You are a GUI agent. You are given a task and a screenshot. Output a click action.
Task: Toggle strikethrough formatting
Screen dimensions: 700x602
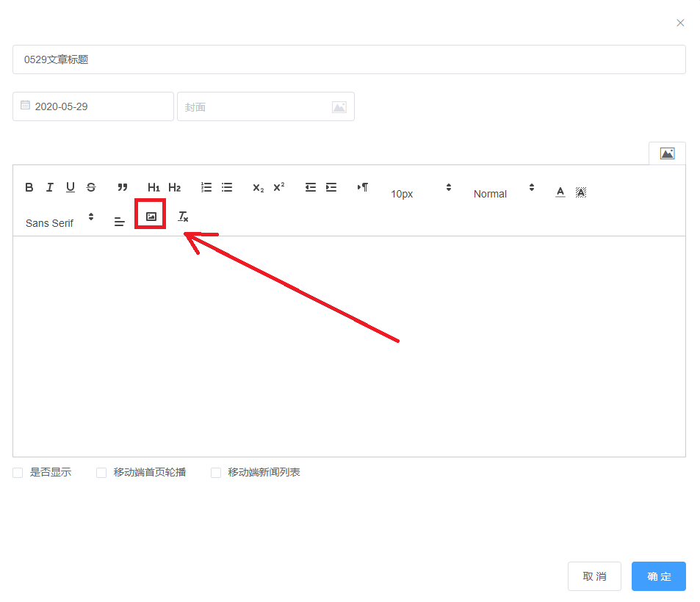click(x=91, y=187)
